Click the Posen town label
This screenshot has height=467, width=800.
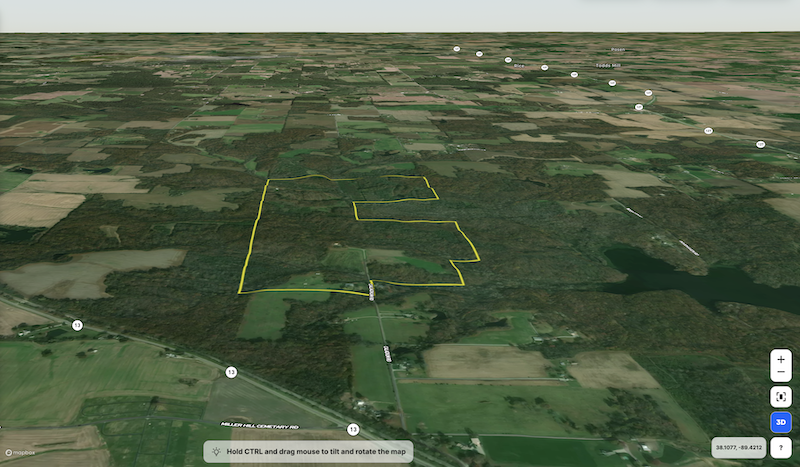[x=617, y=49]
